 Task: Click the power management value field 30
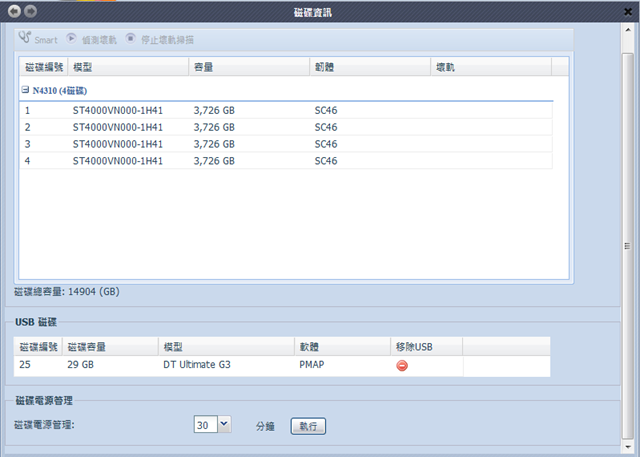(206, 425)
